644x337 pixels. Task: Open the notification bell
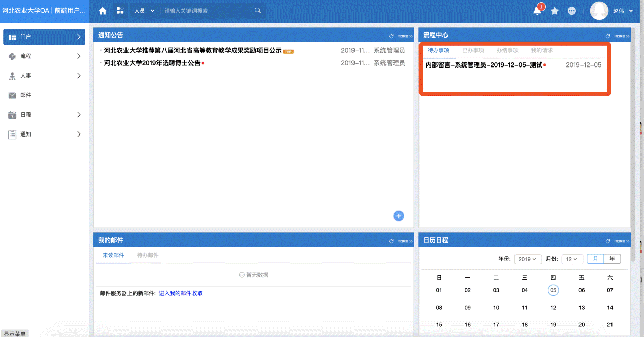pos(538,11)
